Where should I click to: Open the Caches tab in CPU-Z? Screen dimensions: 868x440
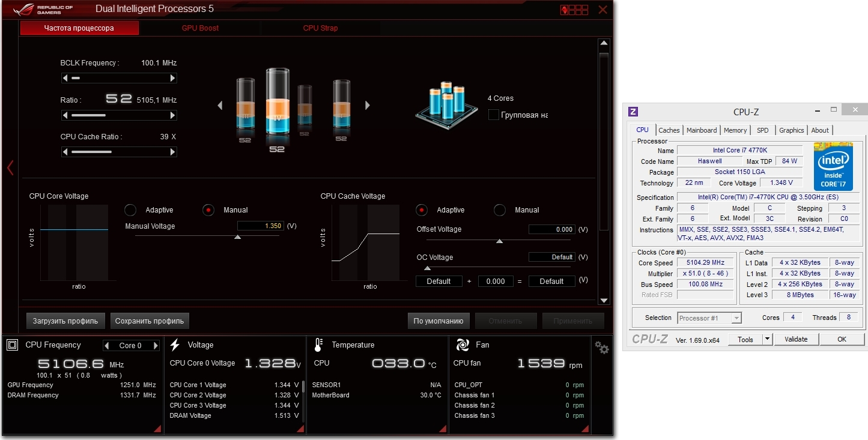pyautogui.click(x=669, y=130)
